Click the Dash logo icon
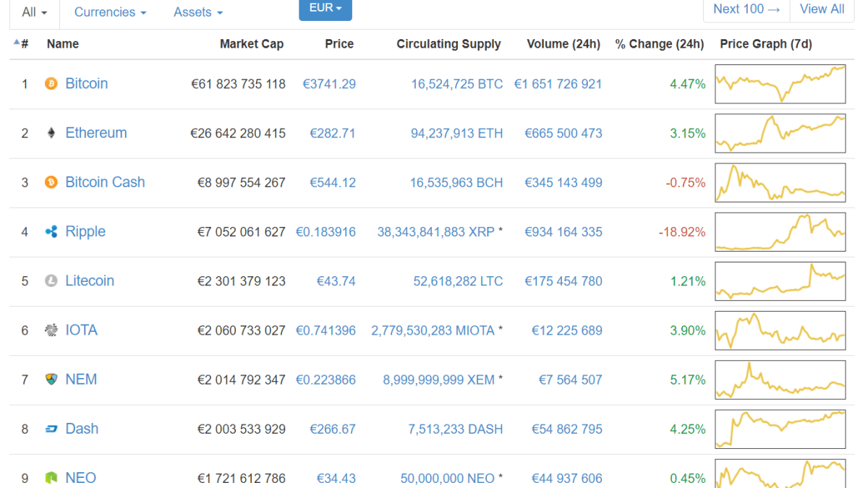The width and height of the screenshot is (868, 488). (x=51, y=429)
